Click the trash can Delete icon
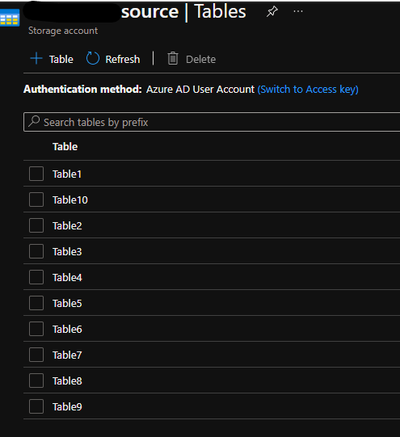Screen dimensions: 400x437 pos(173,58)
